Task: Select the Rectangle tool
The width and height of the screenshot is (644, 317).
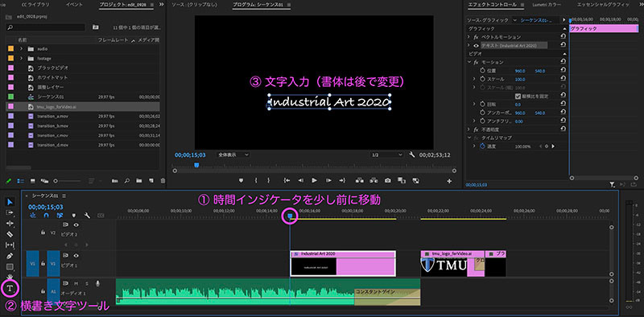Action: click(10, 266)
